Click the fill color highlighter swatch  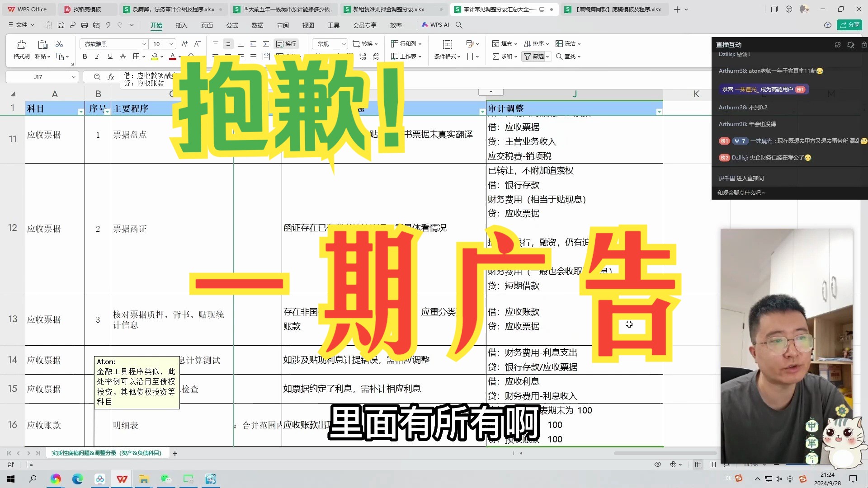coord(155,56)
